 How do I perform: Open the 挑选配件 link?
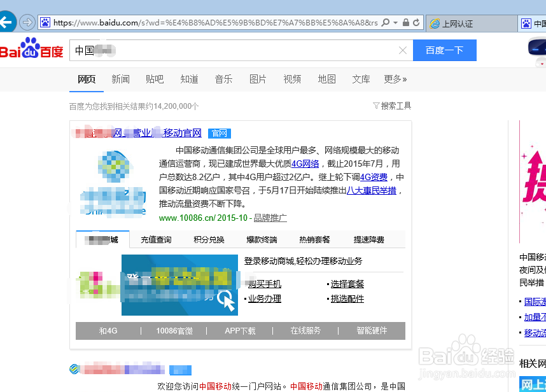click(347, 298)
